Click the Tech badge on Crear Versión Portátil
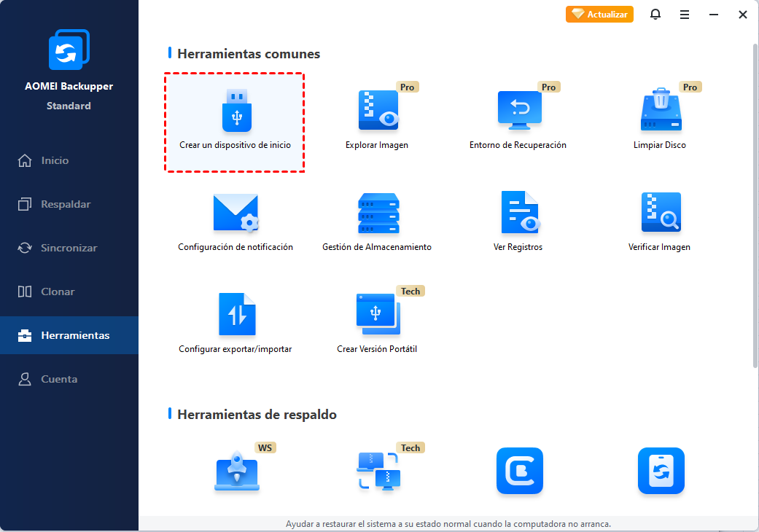 pos(410,292)
